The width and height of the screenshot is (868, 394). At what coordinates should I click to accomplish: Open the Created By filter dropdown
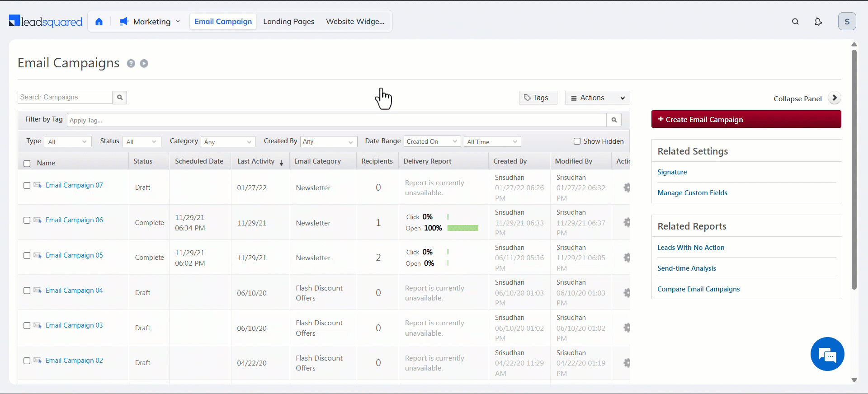pos(328,142)
